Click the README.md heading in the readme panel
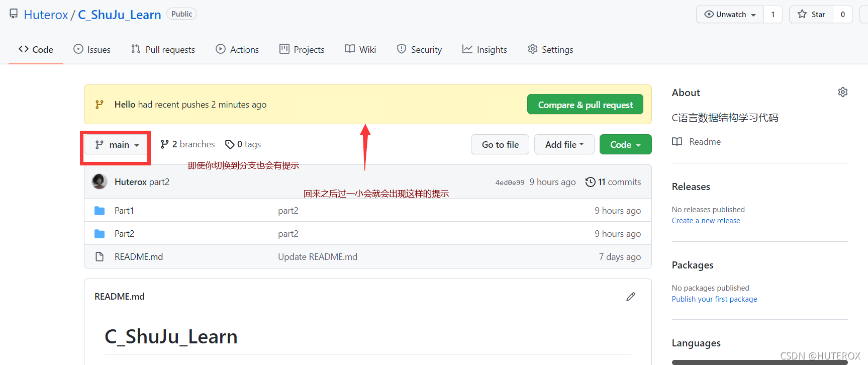 [x=120, y=297]
